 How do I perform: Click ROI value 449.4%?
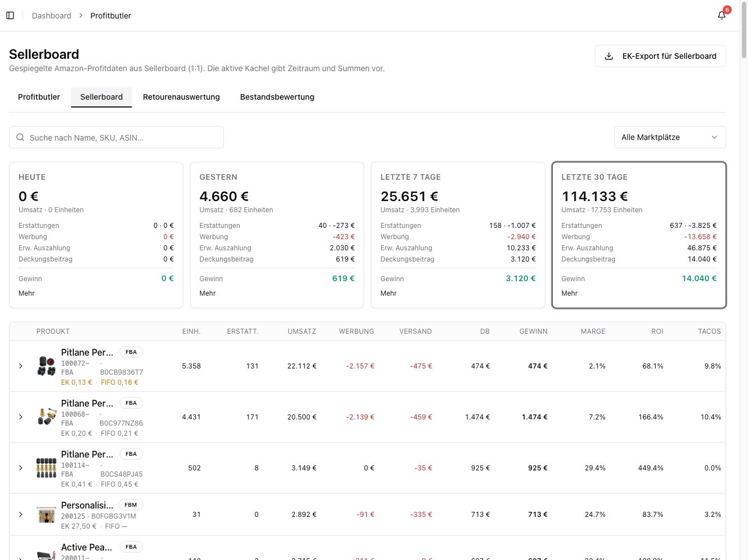pyautogui.click(x=651, y=468)
